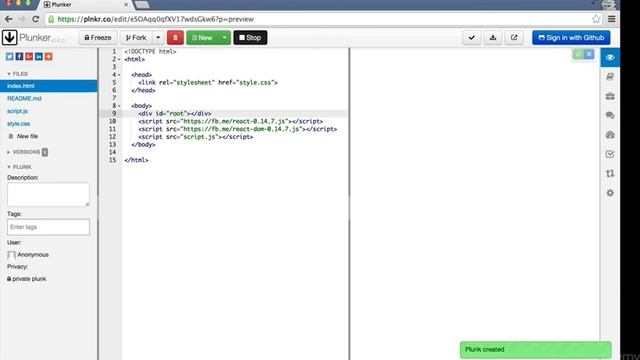640x360 pixels.
Task: Open editor settings gear icon
Action: pos(610,193)
